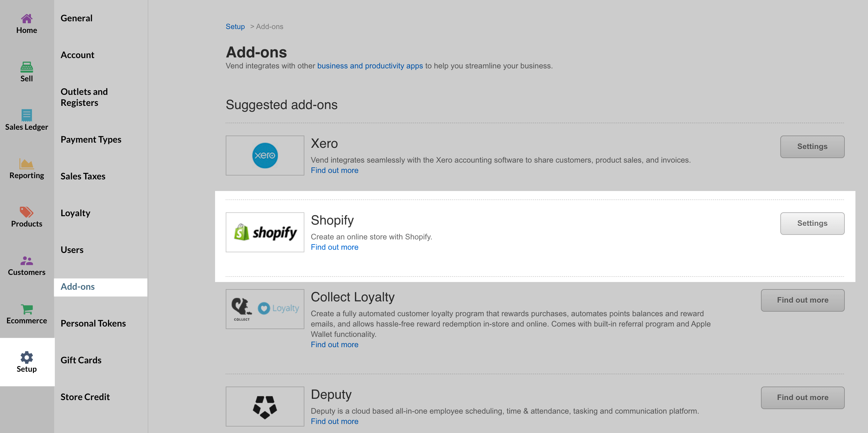Click the Xero logo thumbnail
868x433 pixels.
tap(265, 156)
